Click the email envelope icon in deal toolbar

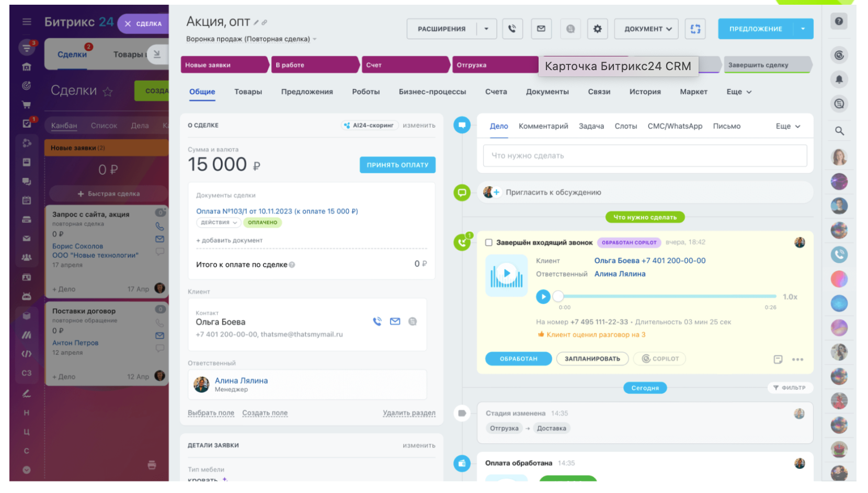click(541, 29)
